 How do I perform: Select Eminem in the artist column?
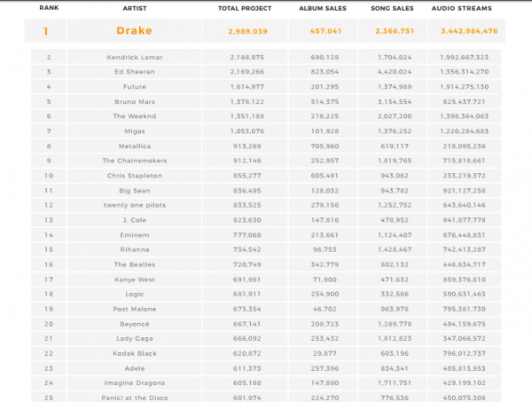[134, 234]
